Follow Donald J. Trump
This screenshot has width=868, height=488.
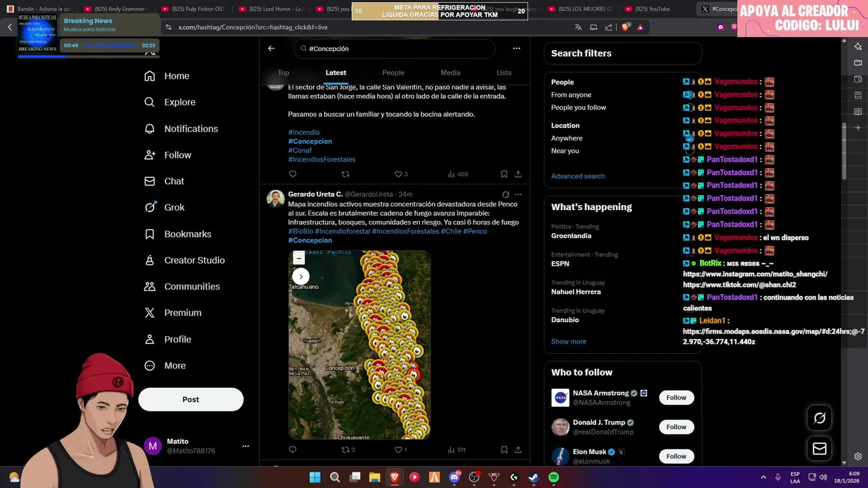(676, 427)
